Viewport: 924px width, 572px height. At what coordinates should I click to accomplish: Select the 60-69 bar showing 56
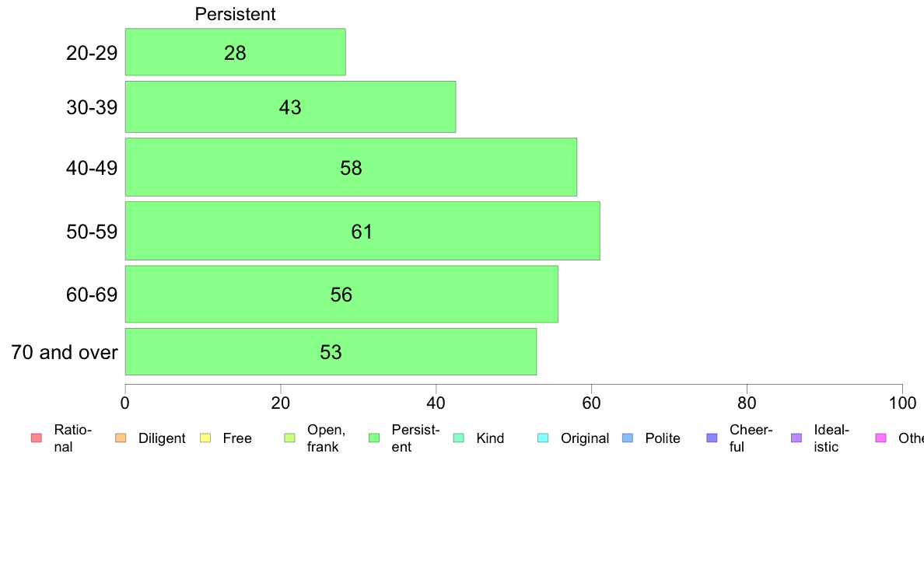pos(341,294)
